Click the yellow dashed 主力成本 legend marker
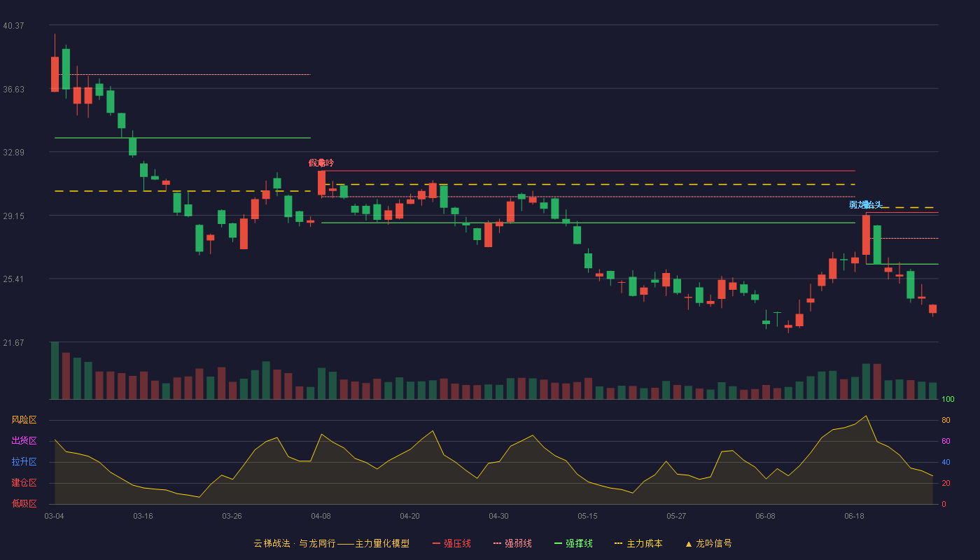Screen dimensions: 980x560 tap(618, 544)
